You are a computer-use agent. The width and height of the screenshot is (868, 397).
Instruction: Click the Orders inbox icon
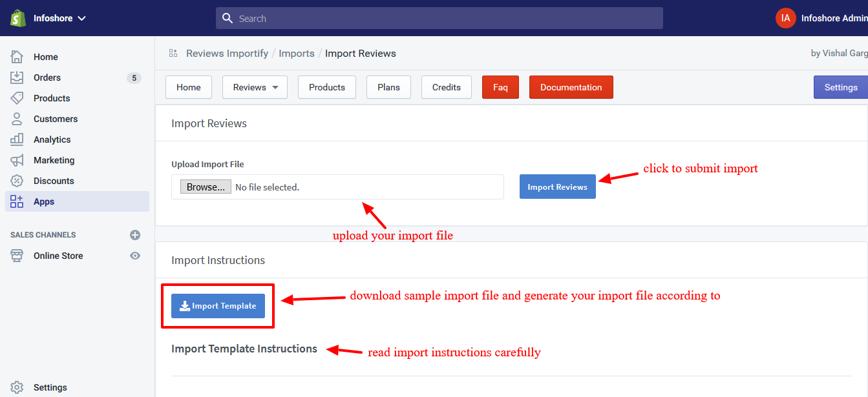[x=17, y=77]
